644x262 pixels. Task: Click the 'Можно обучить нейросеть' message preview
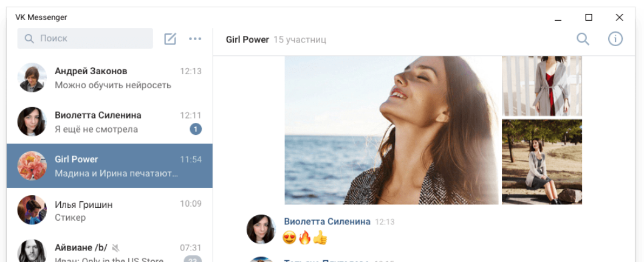113,86
